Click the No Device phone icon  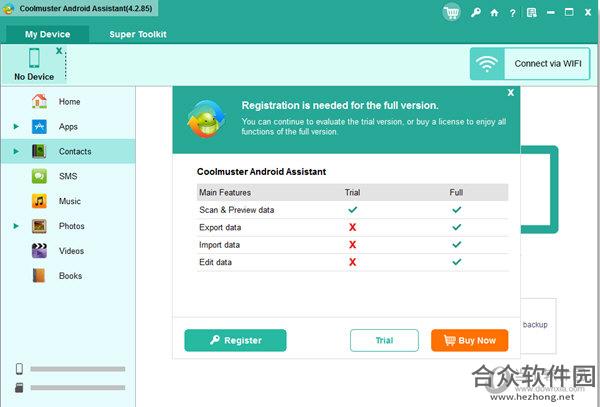click(x=34, y=58)
